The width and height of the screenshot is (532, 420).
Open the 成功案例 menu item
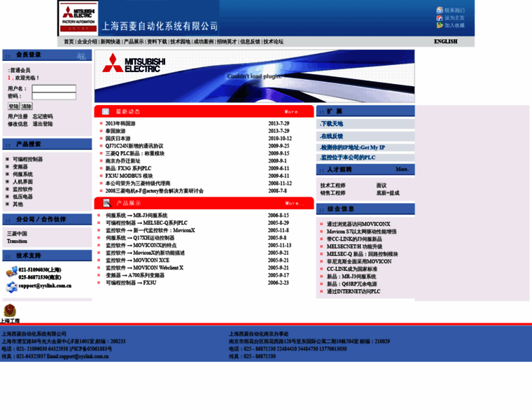[x=204, y=42]
